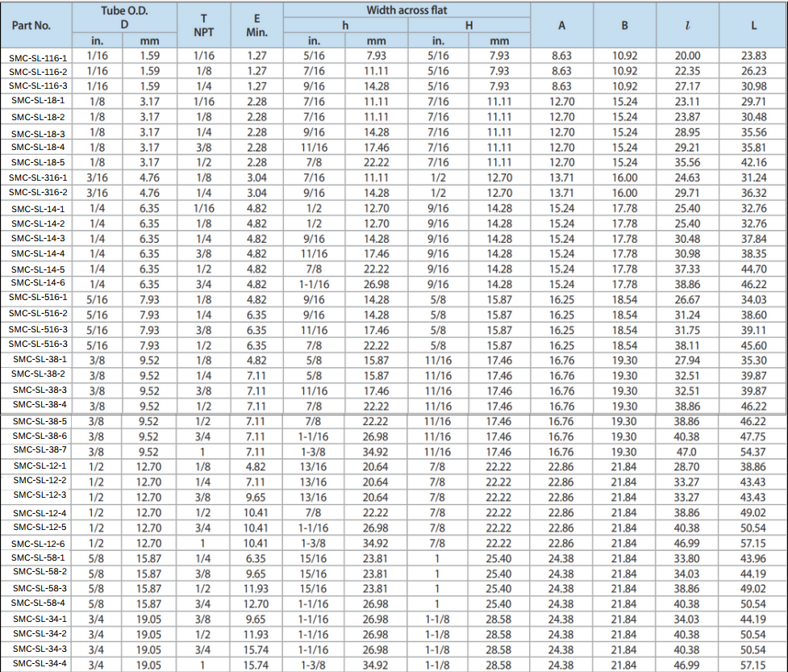Viewport: 788px width, 672px height.
Task: Click part number SMC-SL-316-2
Action: [x=38, y=193]
